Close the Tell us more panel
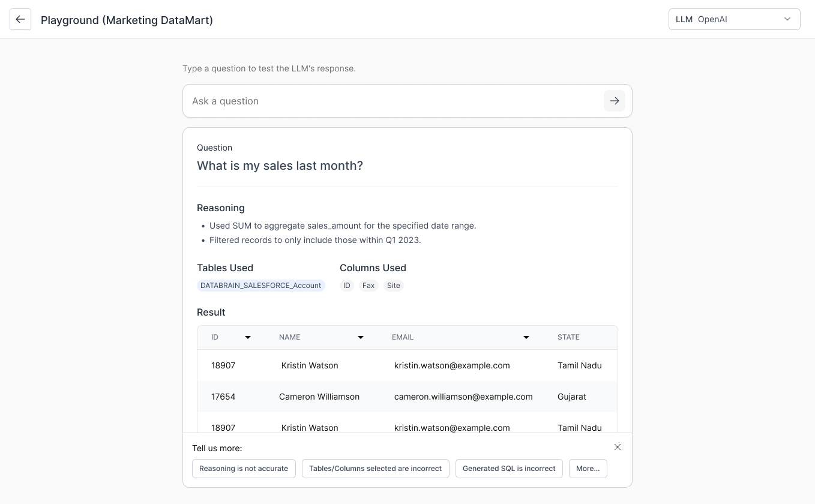 [x=618, y=447]
